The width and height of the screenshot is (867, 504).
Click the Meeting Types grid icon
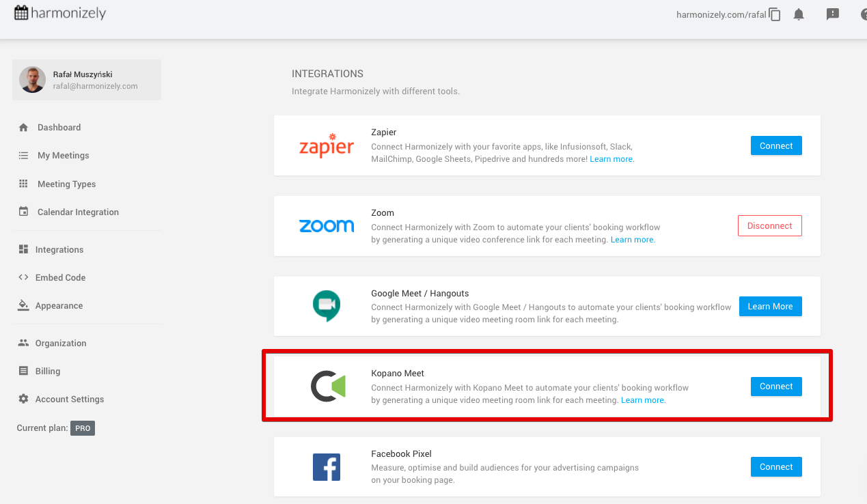(x=24, y=184)
